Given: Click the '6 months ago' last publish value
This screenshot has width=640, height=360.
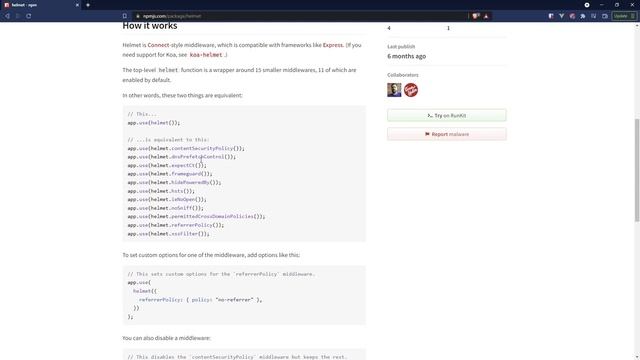Looking at the screenshot, I should [407, 56].
